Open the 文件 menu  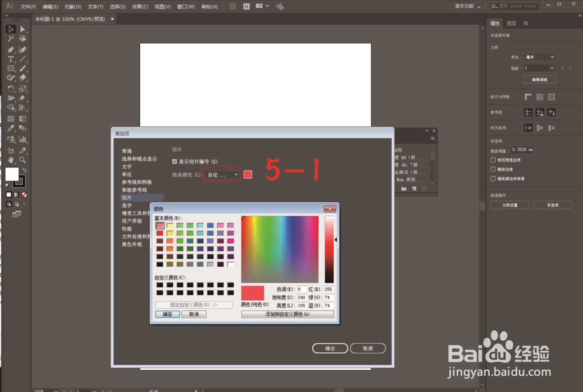(28, 7)
